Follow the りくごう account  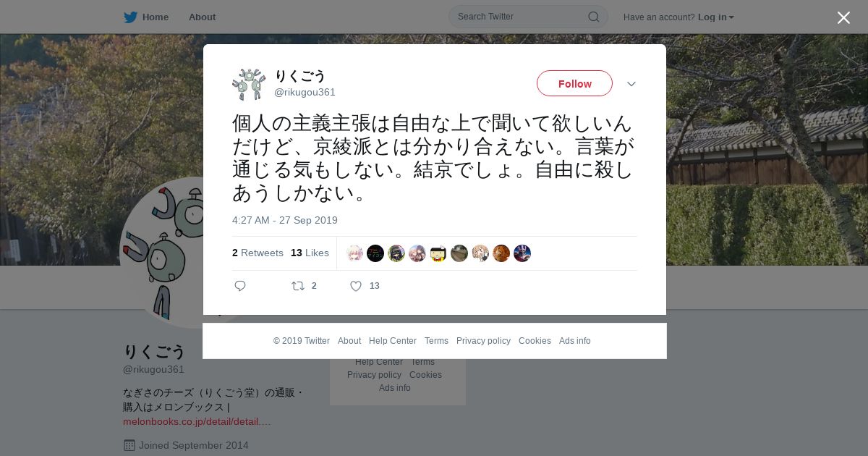pyautogui.click(x=574, y=83)
